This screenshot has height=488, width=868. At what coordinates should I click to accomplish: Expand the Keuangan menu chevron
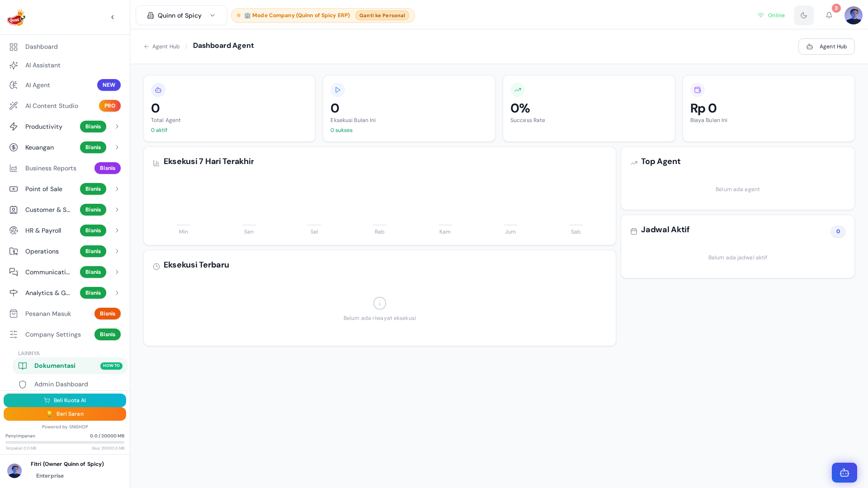click(x=117, y=147)
